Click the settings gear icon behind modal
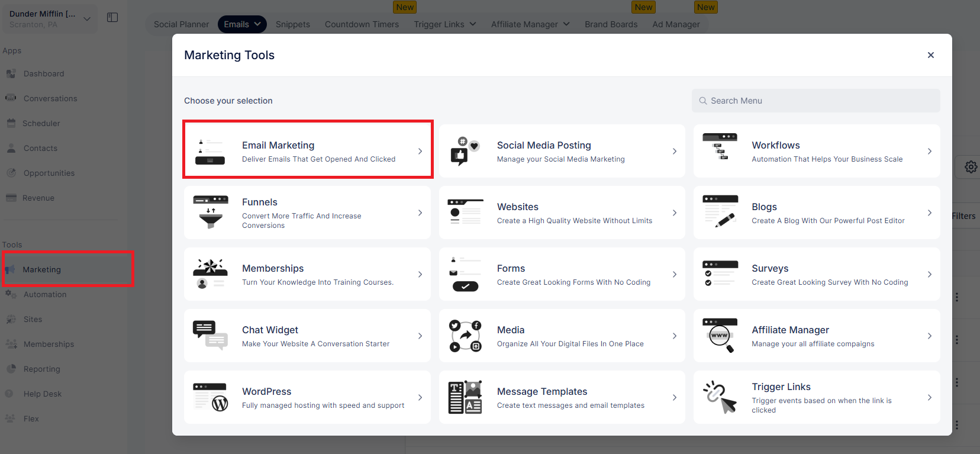Viewport: 980px width, 454px height. pyautogui.click(x=971, y=167)
